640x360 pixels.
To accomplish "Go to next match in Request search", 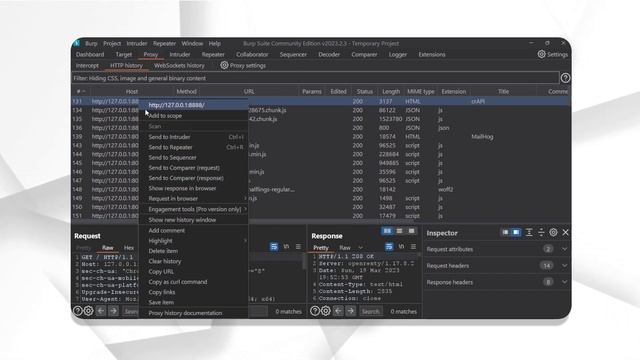I will [113, 311].
